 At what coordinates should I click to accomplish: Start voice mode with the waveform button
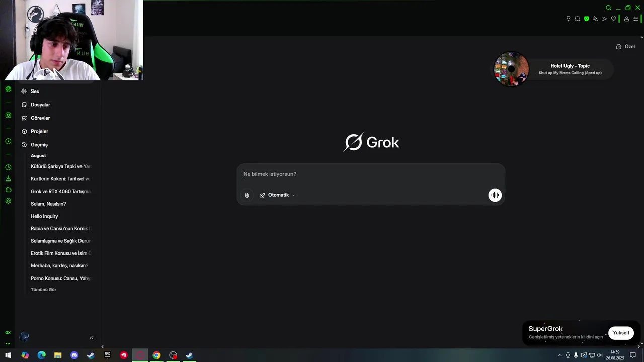(x=495, y=195)
